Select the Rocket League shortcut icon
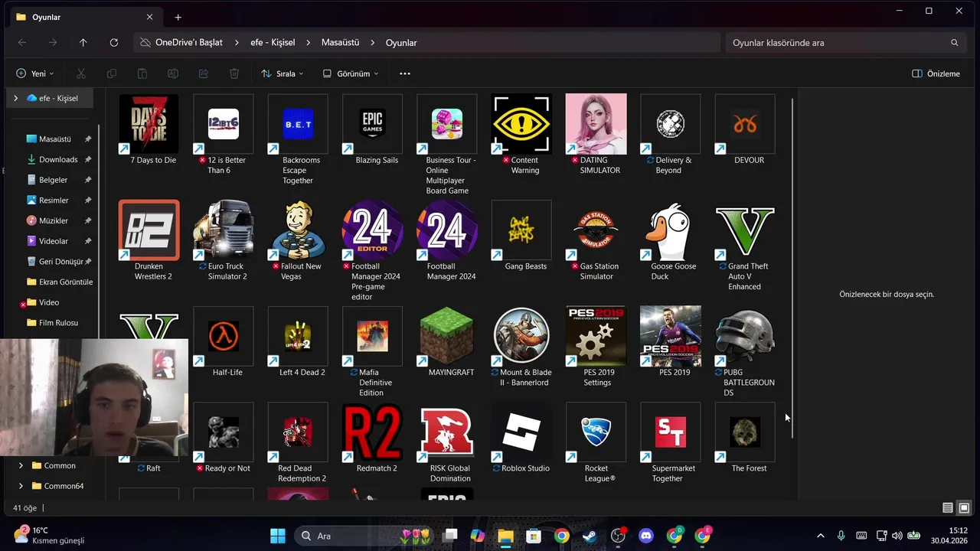Image resolution: width=980 pixels, height=551 pixels. click(x=596, y=432)
